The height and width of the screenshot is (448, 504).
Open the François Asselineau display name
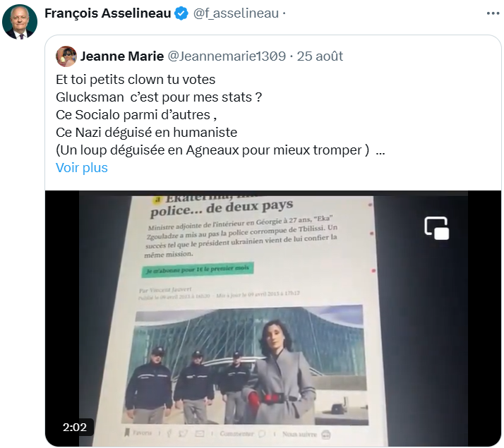(x=108, y=13)
